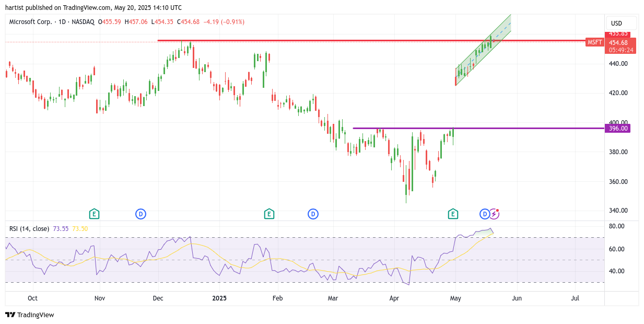Select the green ascending channel drawing
The width and height of the screenshot is (644, 324).
(483, 50)
